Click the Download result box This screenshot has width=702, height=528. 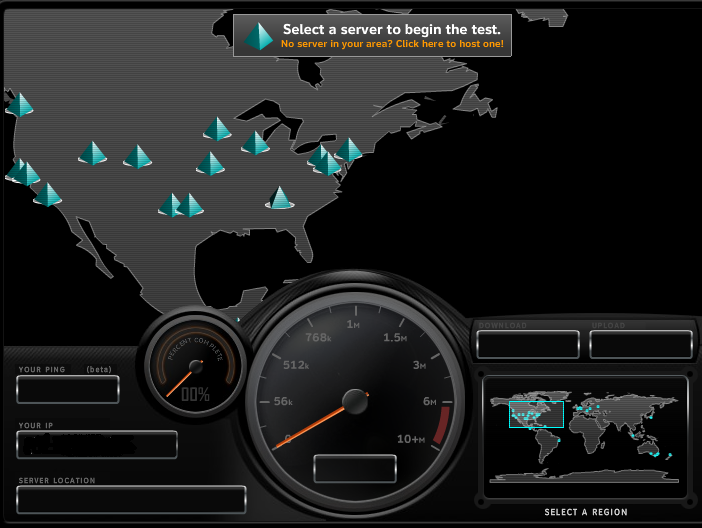(x=528, y=344)
